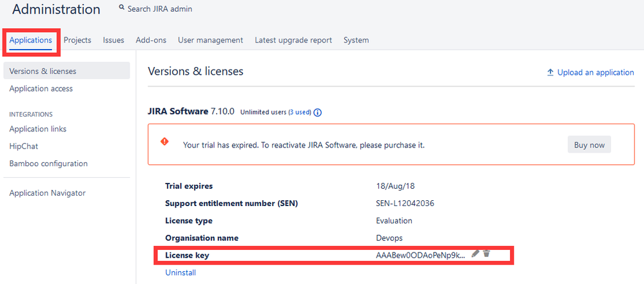
Task: Select Versions & licenses in sidebar
Action: coord(66,71)
